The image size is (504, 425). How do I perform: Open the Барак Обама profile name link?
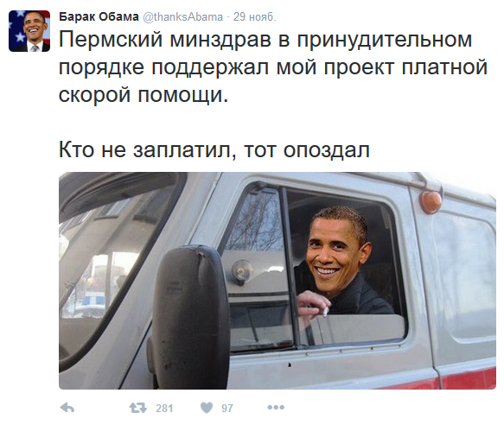(99, 16)
